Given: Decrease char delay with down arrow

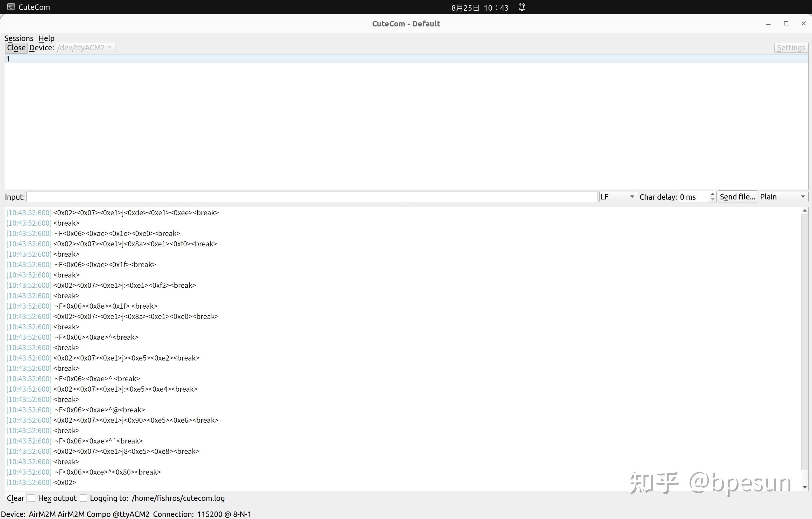Looking at the screenshot, I should coord(712,199).
